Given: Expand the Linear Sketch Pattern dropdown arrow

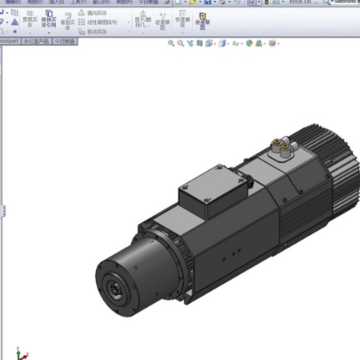Looking at the screenshot, I should coord(129,23).
